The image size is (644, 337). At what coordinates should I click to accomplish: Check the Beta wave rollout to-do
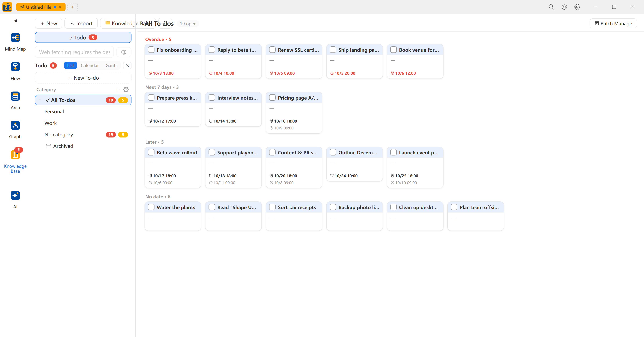[151, 152]
